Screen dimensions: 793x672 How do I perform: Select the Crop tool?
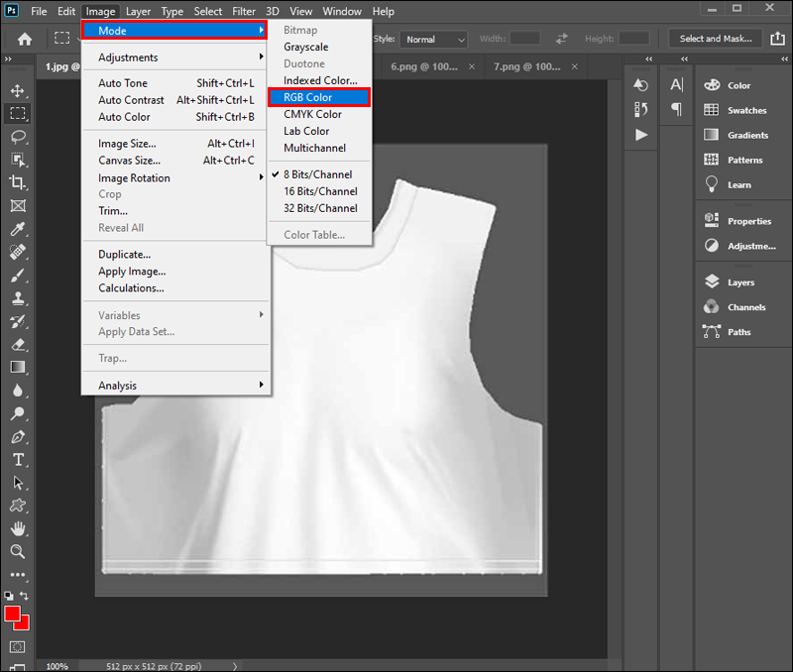(18, 182)
